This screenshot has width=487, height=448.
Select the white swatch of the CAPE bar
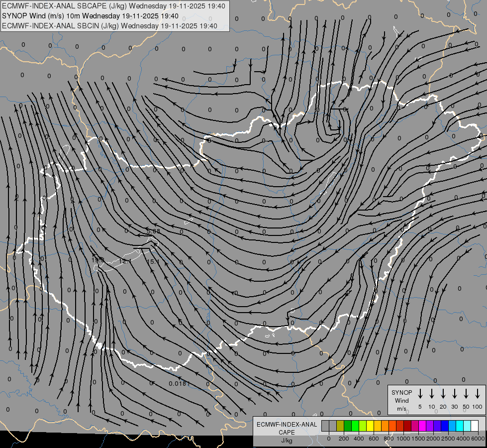475,426
